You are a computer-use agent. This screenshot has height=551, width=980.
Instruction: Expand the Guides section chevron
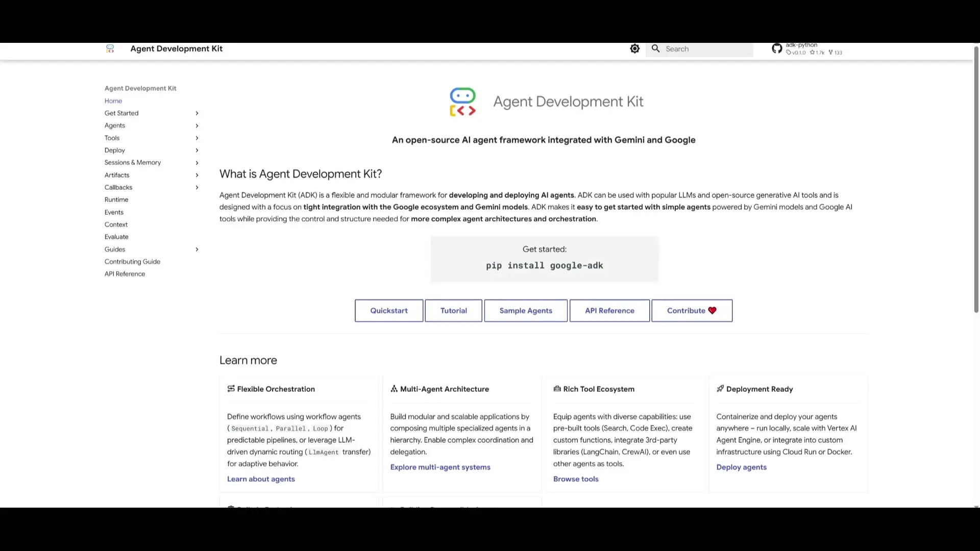pyautogui.click(x=197, y=249)
